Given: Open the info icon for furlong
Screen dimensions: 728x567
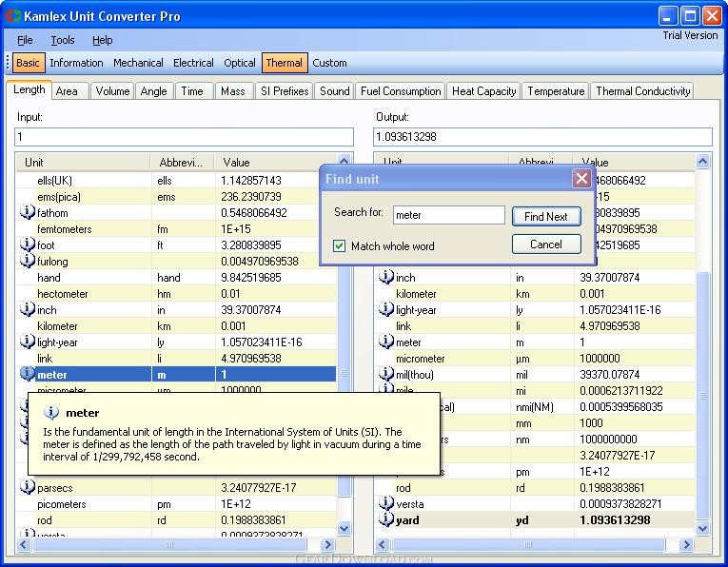Looking at the screenshot, I should tap(28, 261).
